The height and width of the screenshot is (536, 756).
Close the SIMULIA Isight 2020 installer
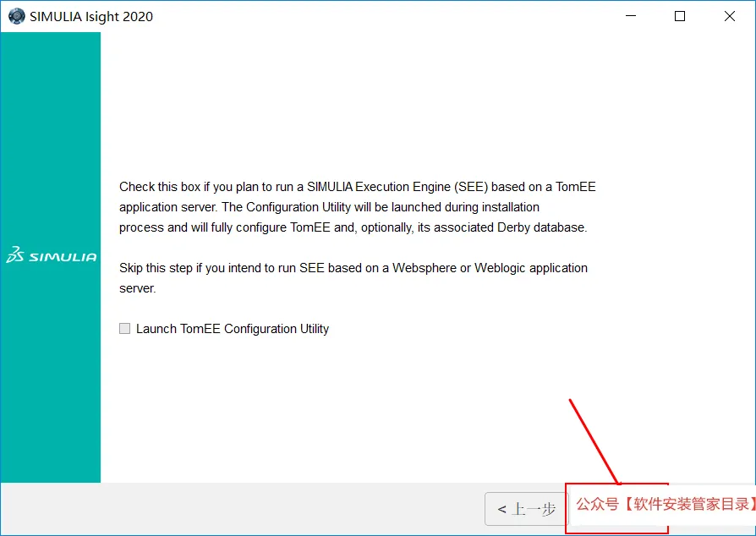(x=730, y=16)
